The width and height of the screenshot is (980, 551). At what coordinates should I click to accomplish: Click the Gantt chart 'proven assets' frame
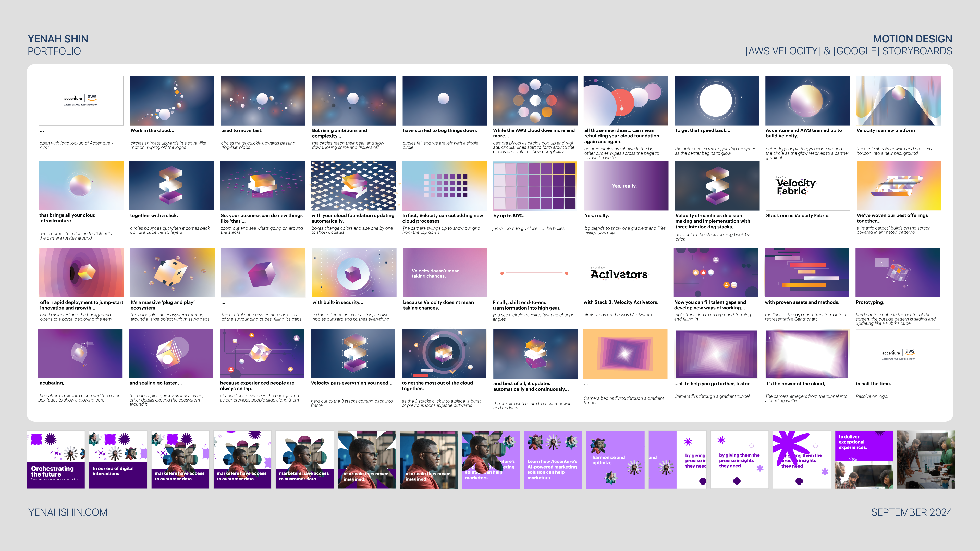806,272
